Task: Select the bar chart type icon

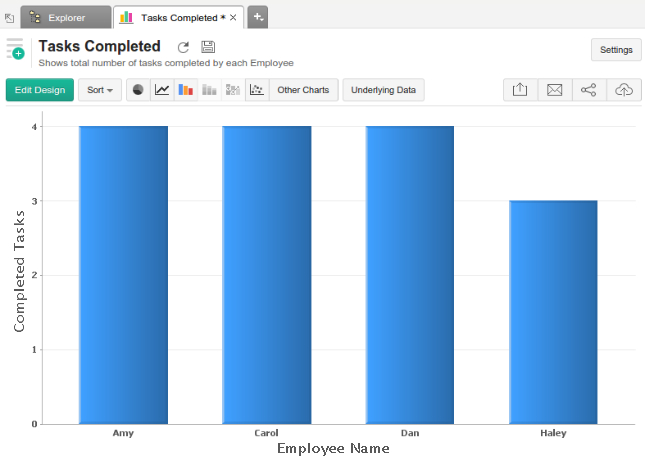Action: tap(186, 90)
